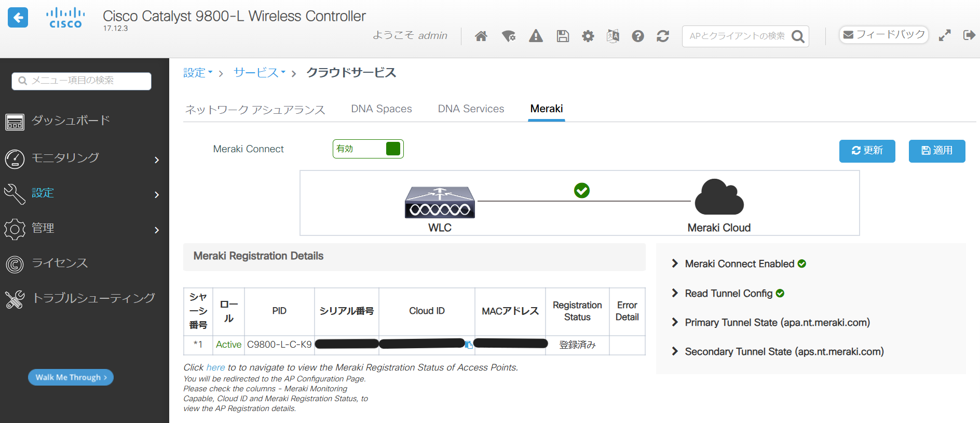The image size is (980, 423).
Task: Switch to DNA Services tab
Action: pos(471,109)
